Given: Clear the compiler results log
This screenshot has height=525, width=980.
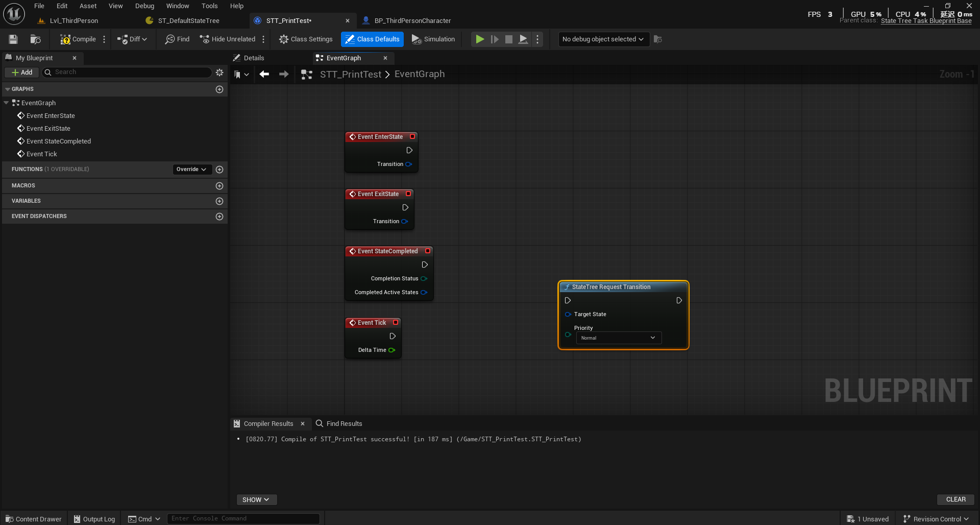Looking at the screenshot, I should click(x=955, y=500).
